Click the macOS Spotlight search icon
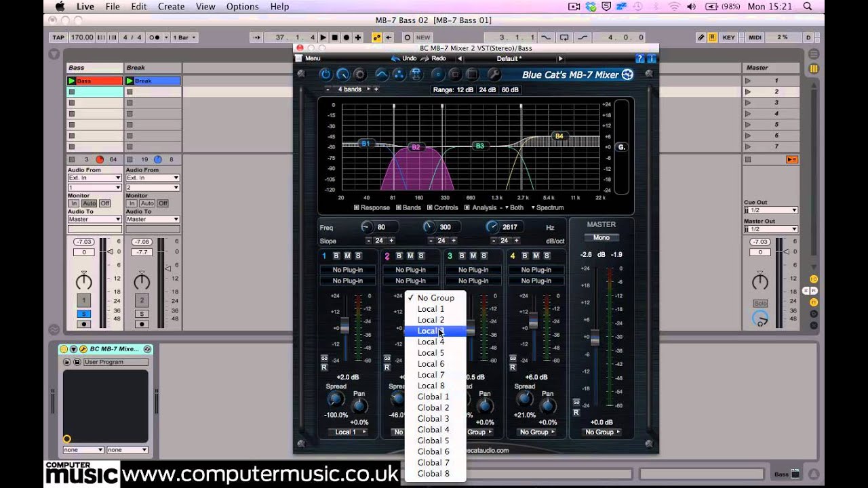The width and height of the screenshot is (868, 488). coord(807,7)
